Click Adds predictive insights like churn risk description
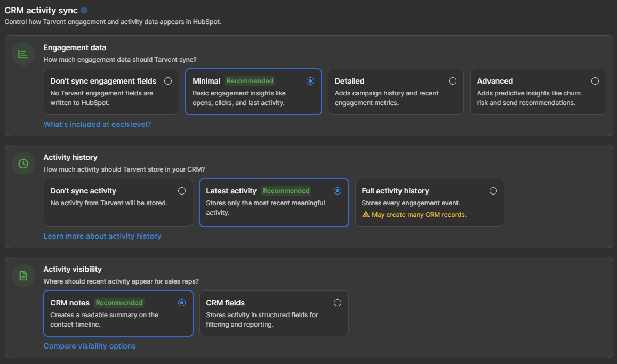The image size is (617, 364). 529,98
